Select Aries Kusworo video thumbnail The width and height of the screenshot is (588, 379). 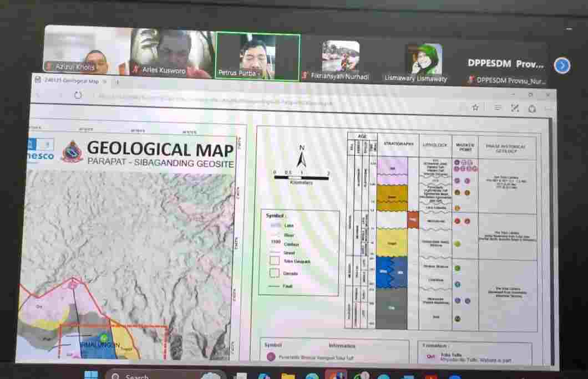(x=173, y=53)
